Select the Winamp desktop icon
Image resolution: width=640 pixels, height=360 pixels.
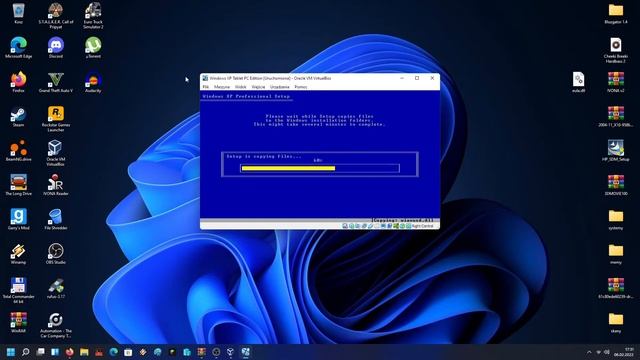click(x=18, y=253)
